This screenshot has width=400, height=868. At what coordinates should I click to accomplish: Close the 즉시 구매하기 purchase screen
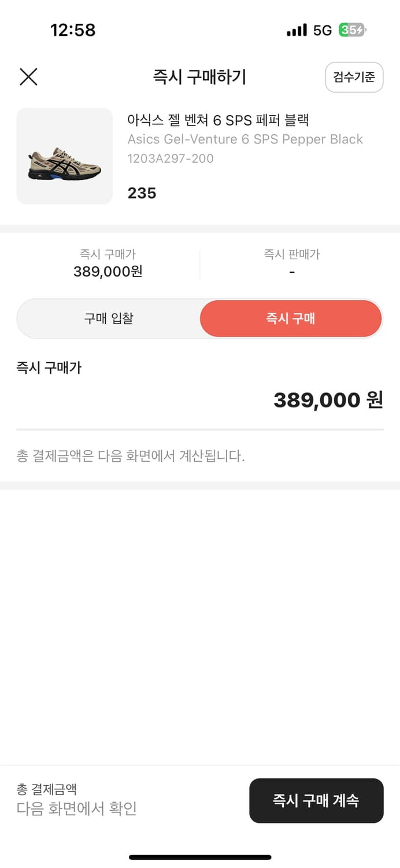click(28, 77)
